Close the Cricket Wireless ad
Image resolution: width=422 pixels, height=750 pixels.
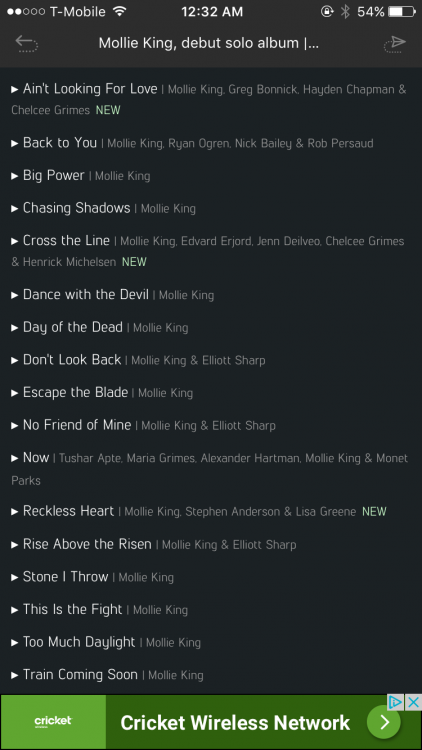[413, 702]
